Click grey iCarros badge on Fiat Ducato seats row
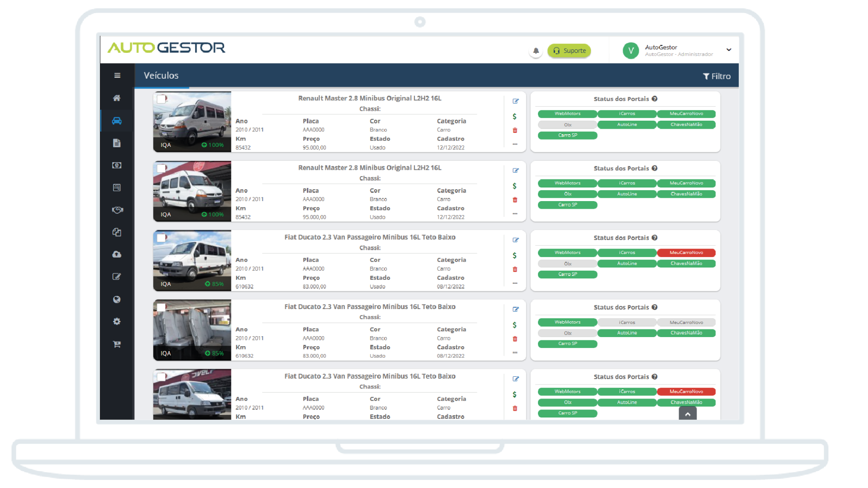Image resolution: width=868 pixels, height=488 pixels. 627,323
